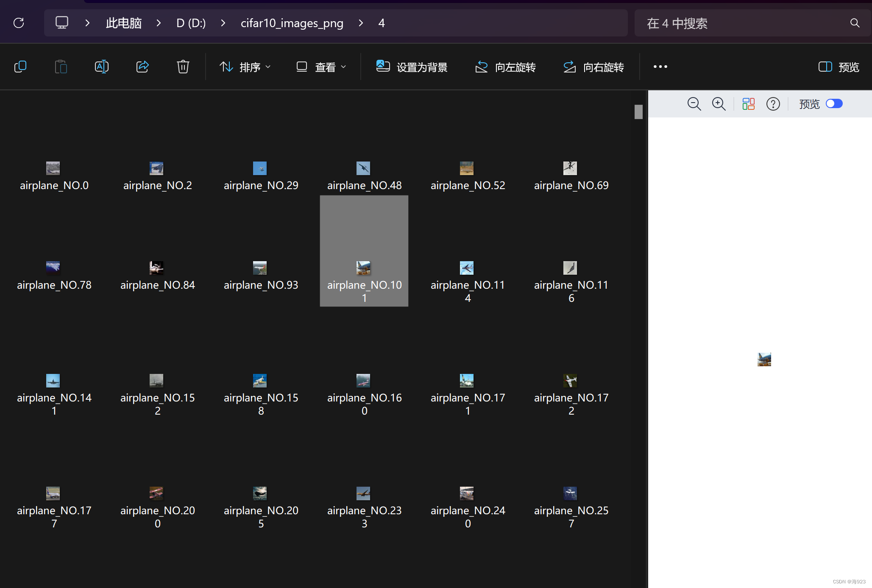Expand the chevron after cifar10_images_png
Screen dimensions: 872x588
(361, 23)
